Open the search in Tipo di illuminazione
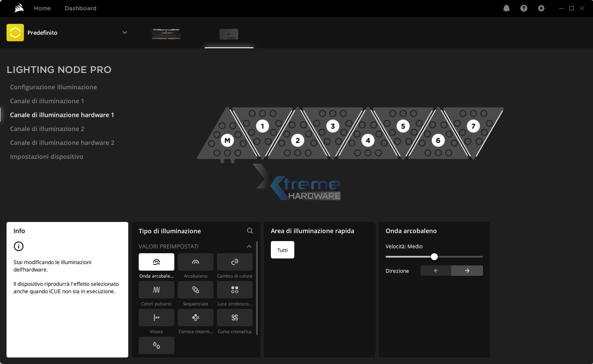The width and height of the screenshot is (593, 364). (250, 231)
